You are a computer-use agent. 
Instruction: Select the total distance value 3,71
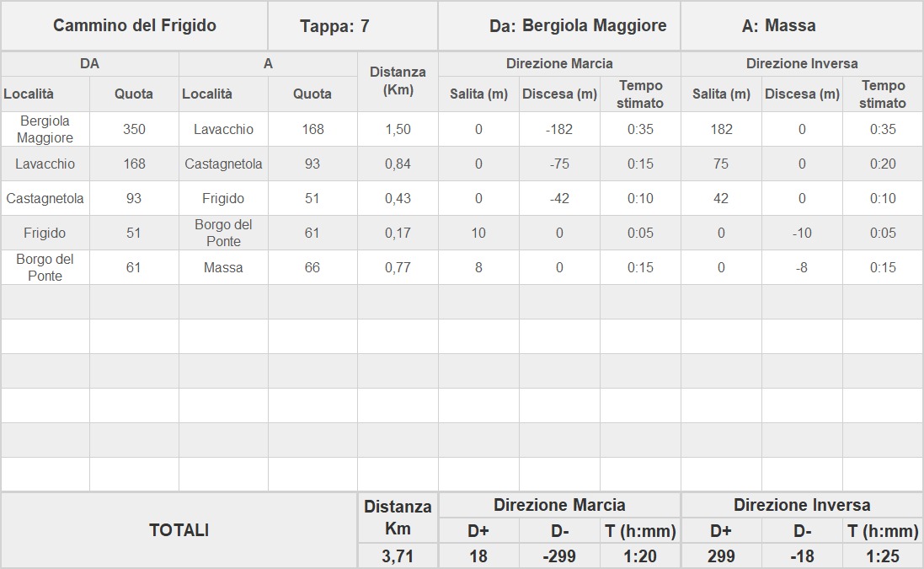click(398, 556)
